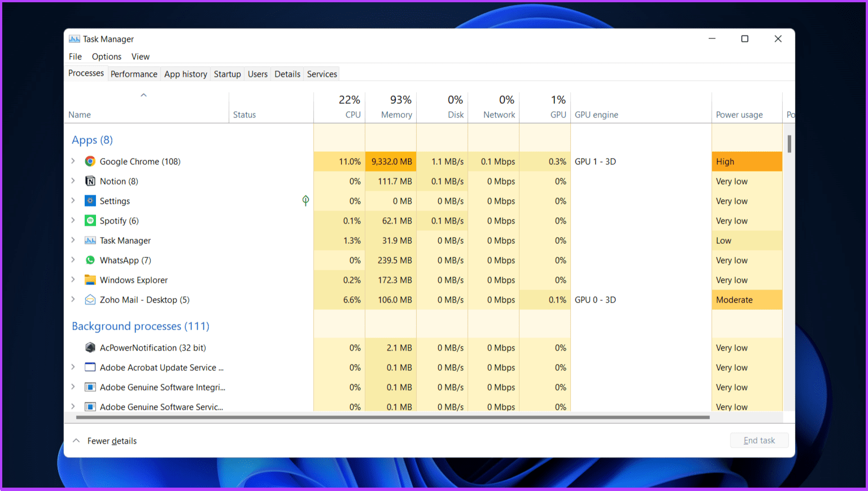Click the Settings gear app icon
The image size is (868, 491).
[x=90, y=201]
